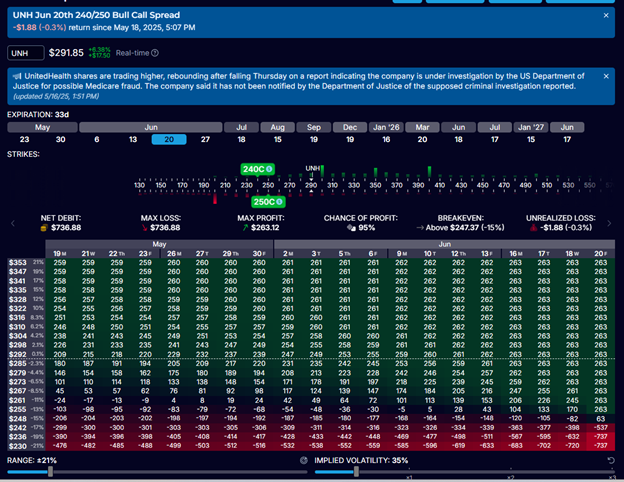Image resolution: width=624 pixels, height=482 pixels.
Task: Click the $291.85 UNH stock price
Action: 66,53
